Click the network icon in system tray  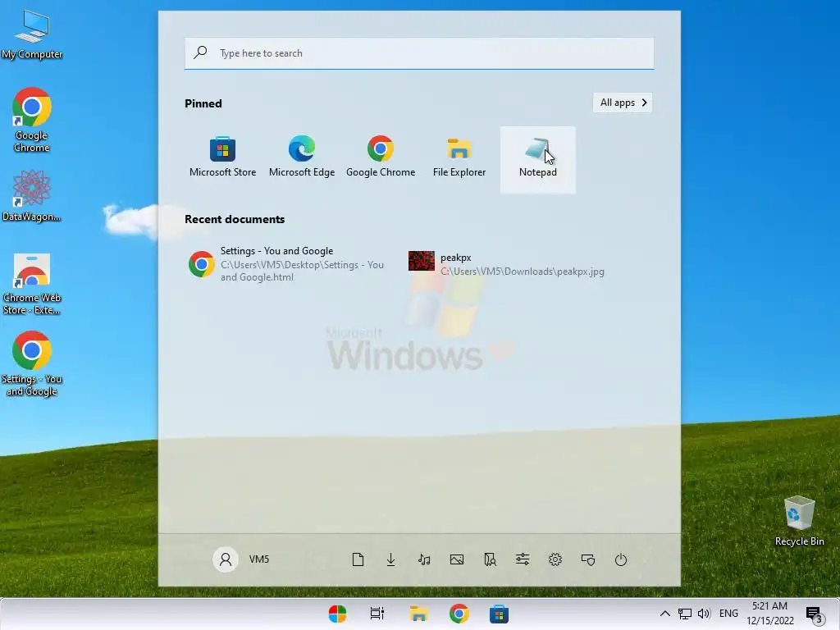pos(685,614)
